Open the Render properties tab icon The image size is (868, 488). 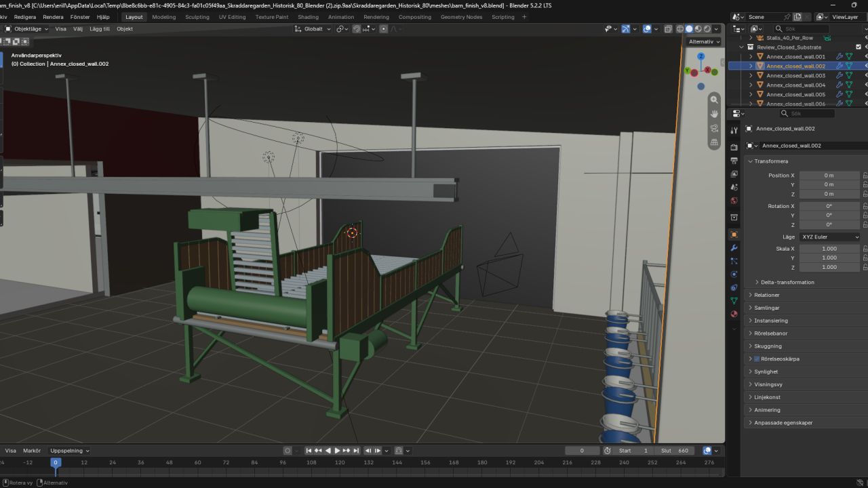[734, 147]
